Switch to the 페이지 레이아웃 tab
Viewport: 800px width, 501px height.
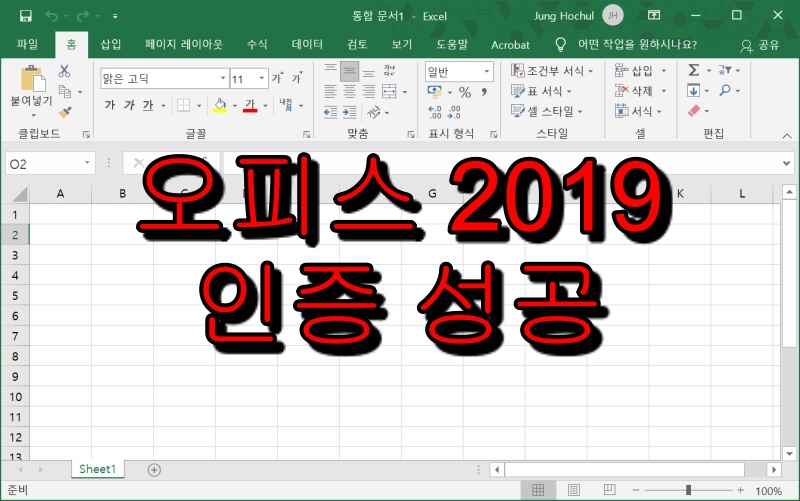tap(184, 44)
